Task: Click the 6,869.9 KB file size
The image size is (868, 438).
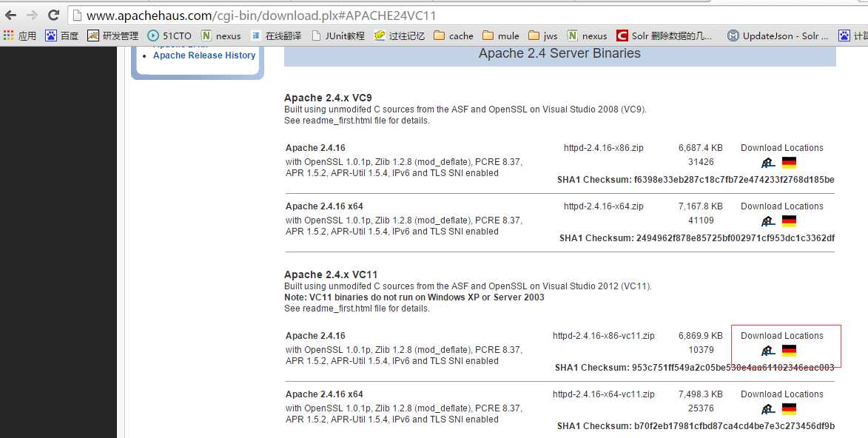Action: (x=700, y=336)
